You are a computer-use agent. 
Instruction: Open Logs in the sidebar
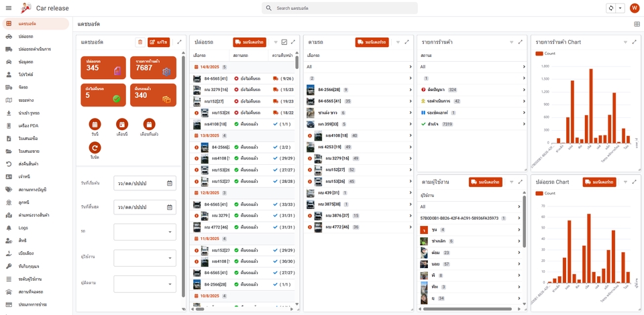click(23, 228)
